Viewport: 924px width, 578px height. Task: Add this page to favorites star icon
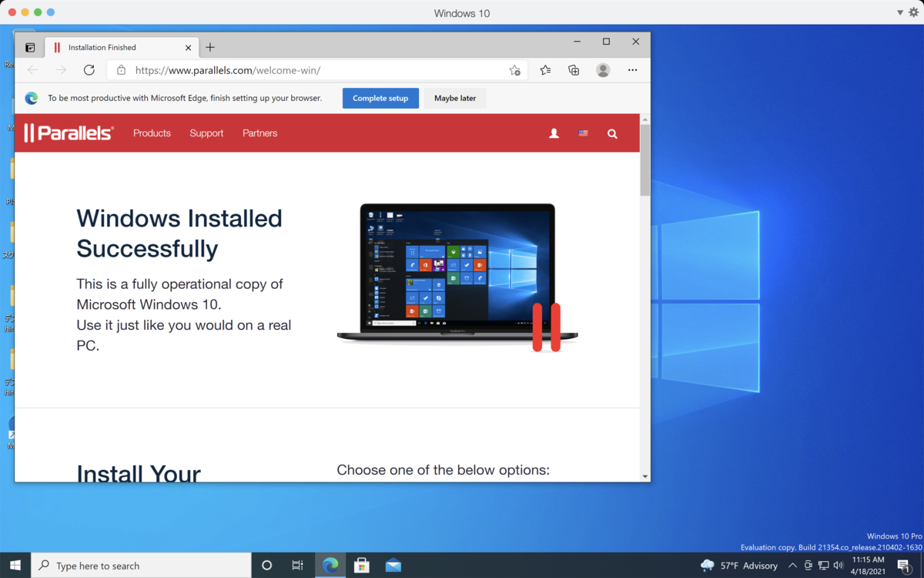point(514,70)
